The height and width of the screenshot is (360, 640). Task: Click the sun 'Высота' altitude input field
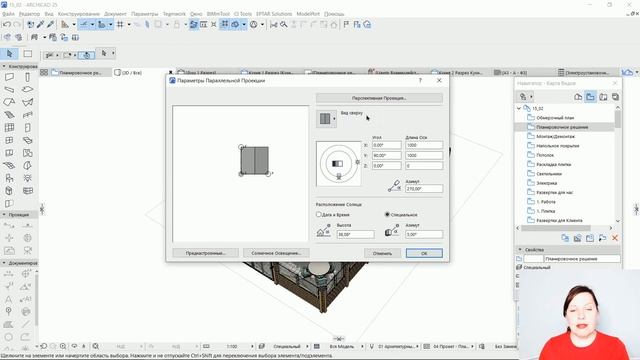[x=356, y=234]
